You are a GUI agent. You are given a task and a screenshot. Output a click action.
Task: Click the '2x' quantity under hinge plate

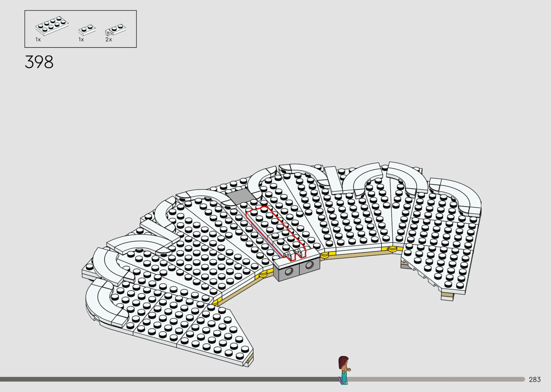(109, 40)
